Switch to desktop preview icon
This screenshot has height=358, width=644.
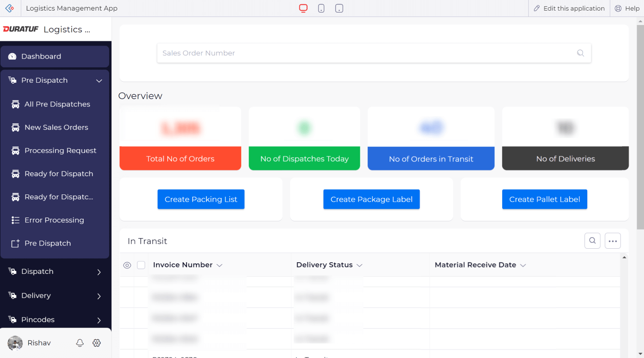pyautogui.click(x=303, y=8)
